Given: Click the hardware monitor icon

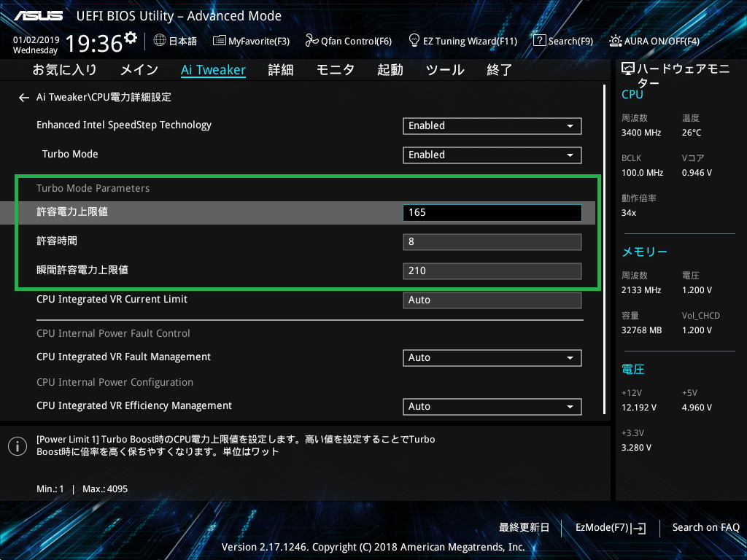Looking at the screenshot, I should pos(628,69).
